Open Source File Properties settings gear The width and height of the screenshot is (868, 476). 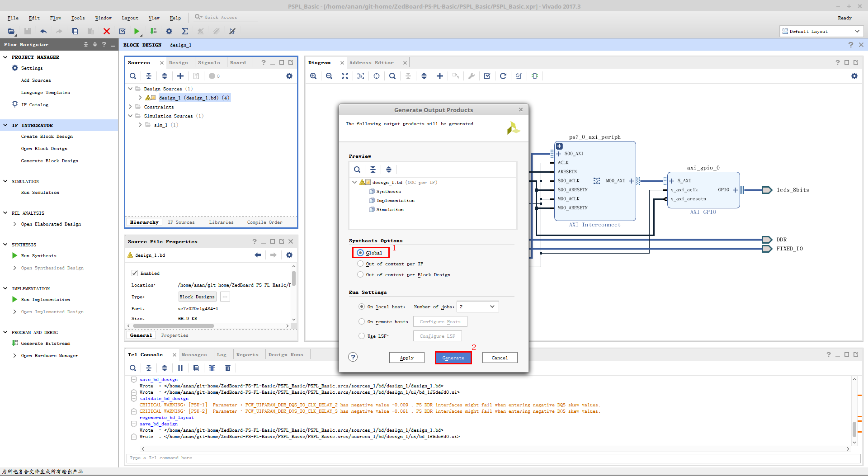coord(289,255)
